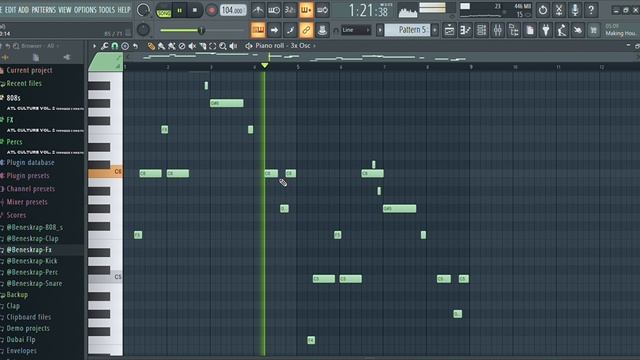Click the scissors icon in top toolbar
The image size is (640, 360).
pyautogui.click(x=559, y=10)
